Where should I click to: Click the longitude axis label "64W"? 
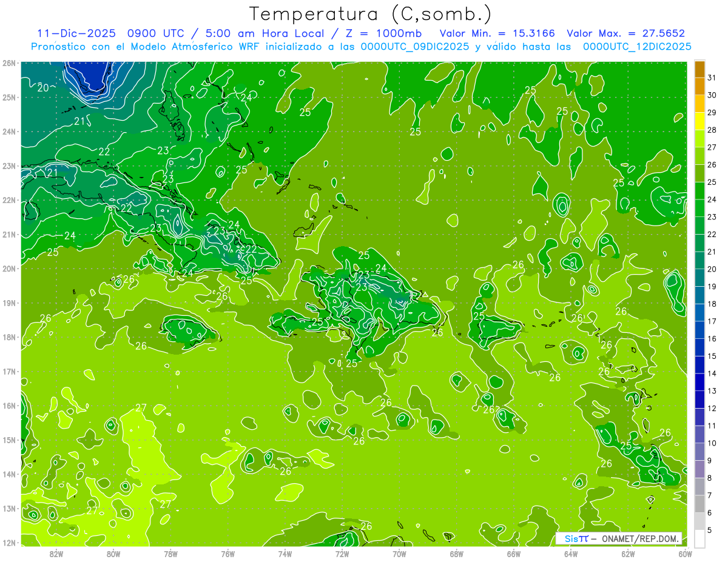tap(571, 554)
